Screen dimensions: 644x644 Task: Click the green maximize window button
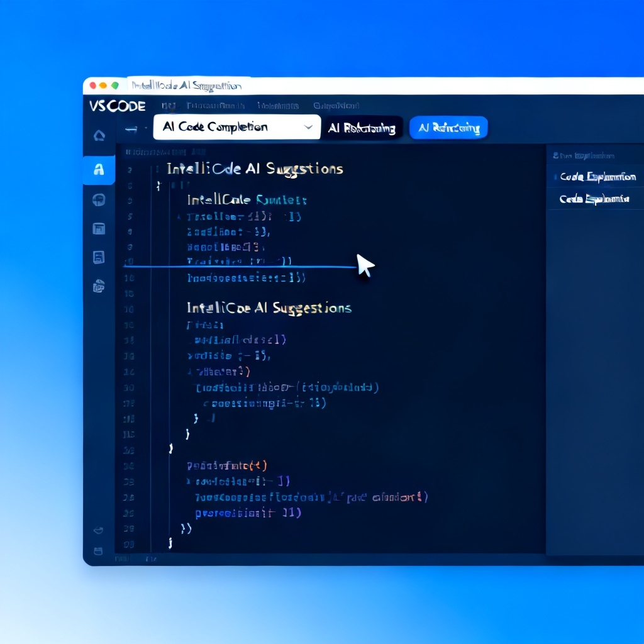115,86
